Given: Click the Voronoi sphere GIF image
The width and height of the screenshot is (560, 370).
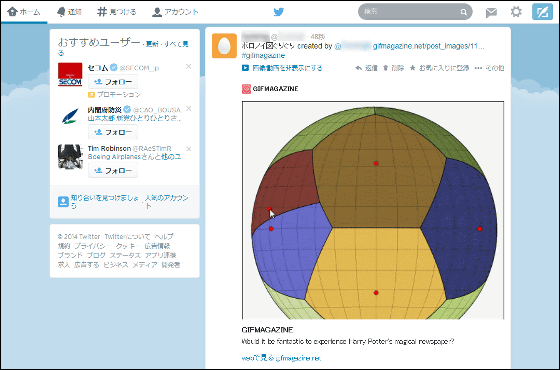Looking at the screenshot, I should (373, 210).
